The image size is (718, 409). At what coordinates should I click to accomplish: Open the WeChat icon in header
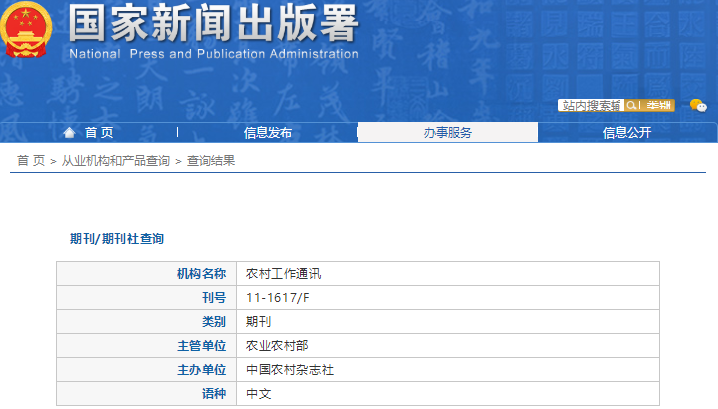point(698,106)
